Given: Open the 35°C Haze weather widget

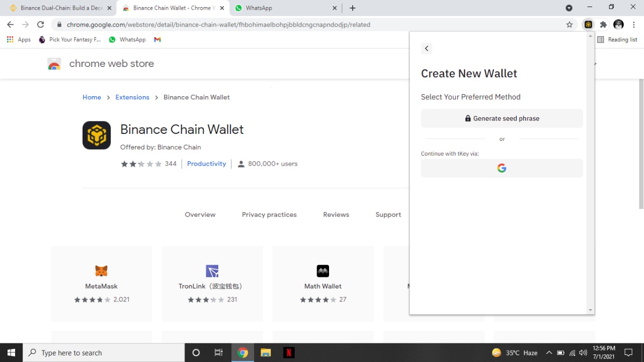Looking at the screenshot, I should coord(515,352).
